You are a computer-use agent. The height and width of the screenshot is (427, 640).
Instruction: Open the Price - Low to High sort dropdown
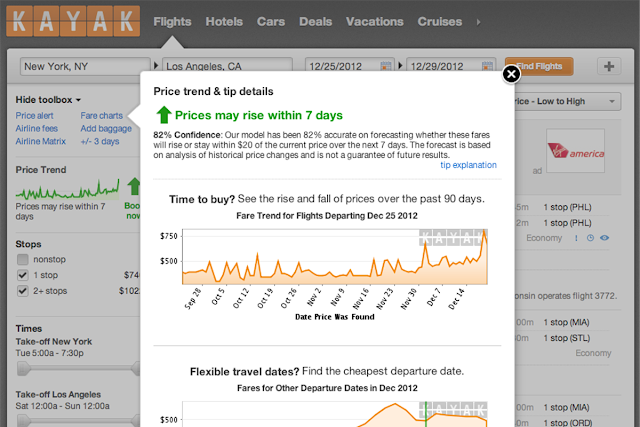click(x=567, y=101)
